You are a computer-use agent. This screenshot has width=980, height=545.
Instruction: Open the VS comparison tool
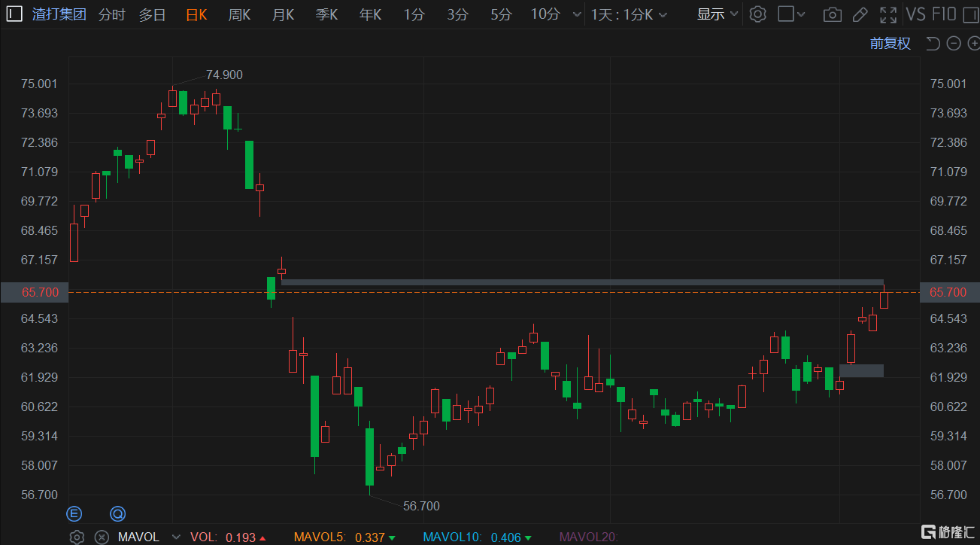click(x=915, y=14)
